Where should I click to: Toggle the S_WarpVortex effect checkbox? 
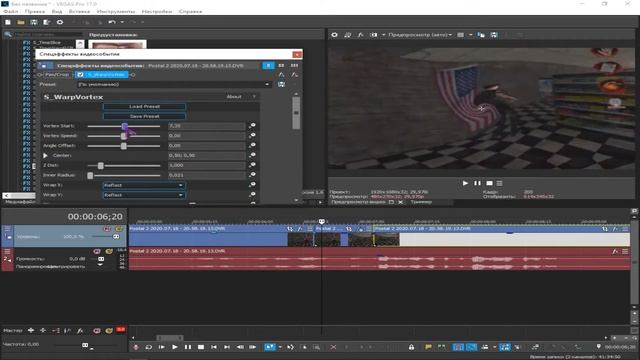pyautogui.click(x=80, y=75)
